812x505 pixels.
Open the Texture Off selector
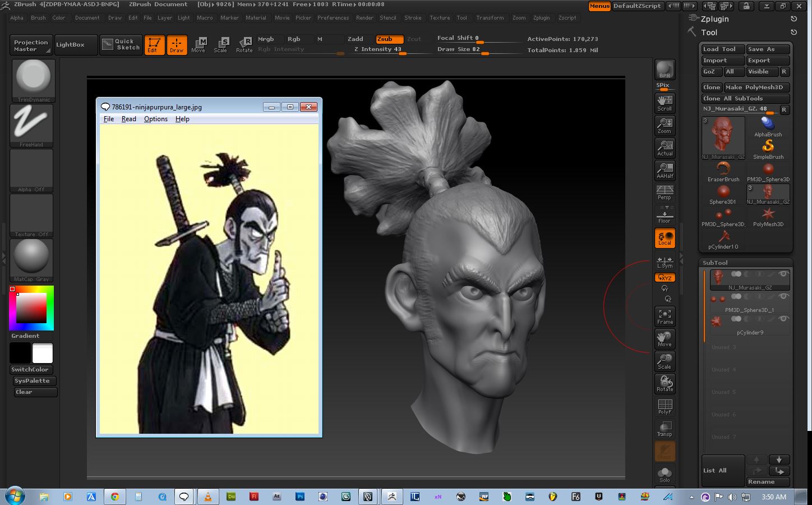point(31,215)
